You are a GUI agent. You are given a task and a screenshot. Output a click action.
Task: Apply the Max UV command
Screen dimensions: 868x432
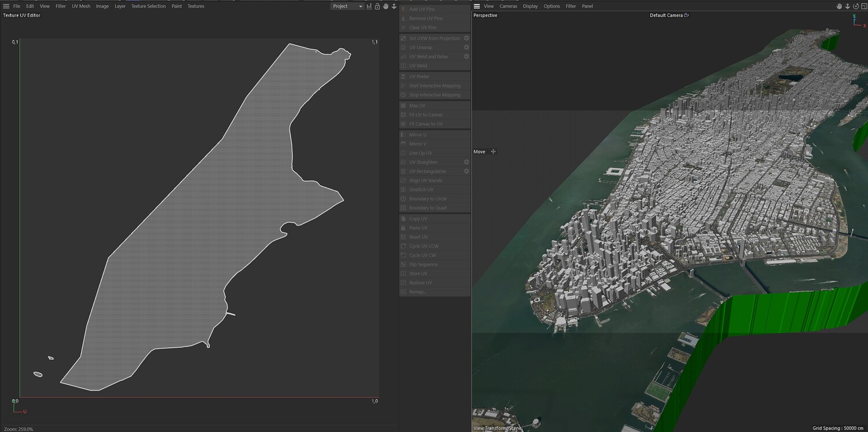(x=435, y=106)
